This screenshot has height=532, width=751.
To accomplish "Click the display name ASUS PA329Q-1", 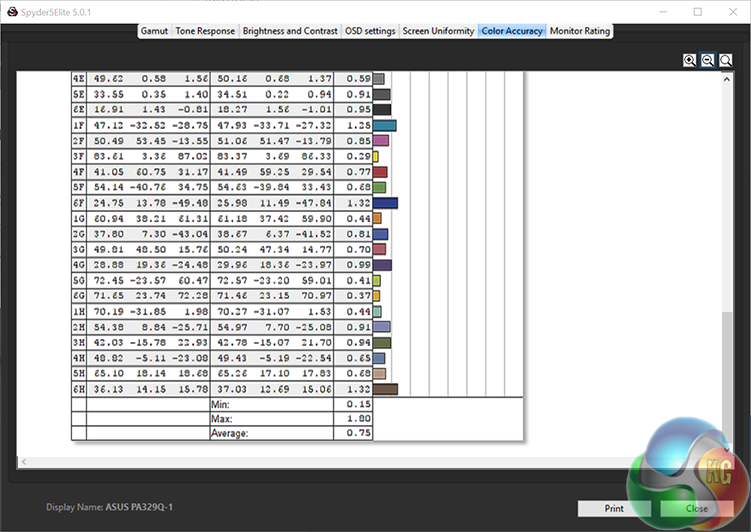I will (x=139, y=507).
